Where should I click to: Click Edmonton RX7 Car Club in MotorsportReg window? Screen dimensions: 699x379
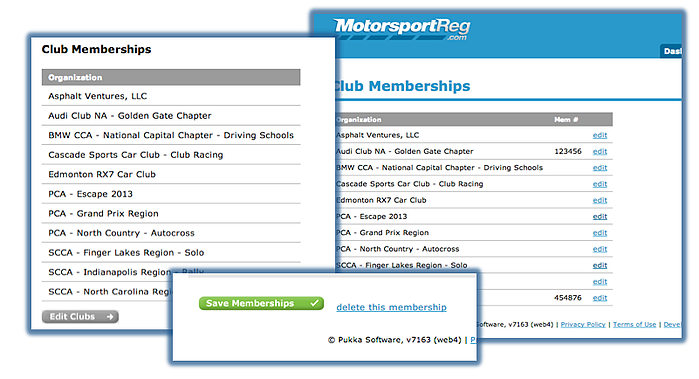(x=381, y=200)
